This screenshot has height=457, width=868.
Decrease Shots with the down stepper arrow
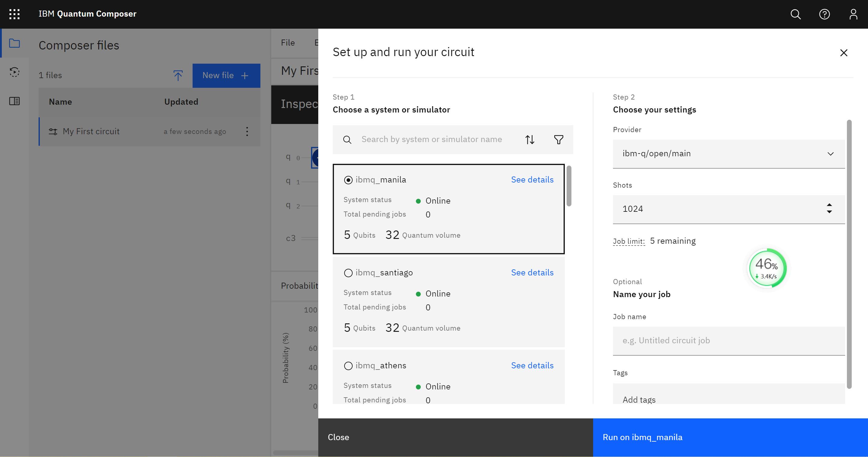tap(829, 212)
